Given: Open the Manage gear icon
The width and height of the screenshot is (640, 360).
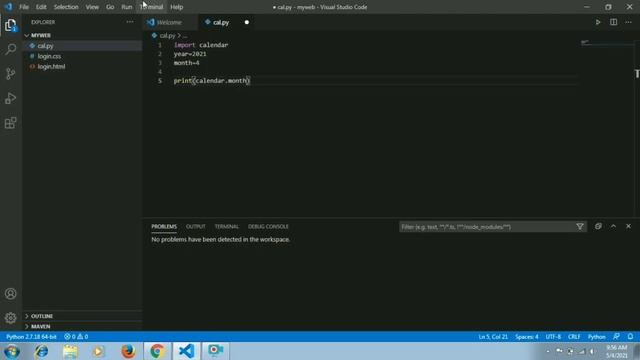Looking at the screenshot, I should (x=11, y=318).
